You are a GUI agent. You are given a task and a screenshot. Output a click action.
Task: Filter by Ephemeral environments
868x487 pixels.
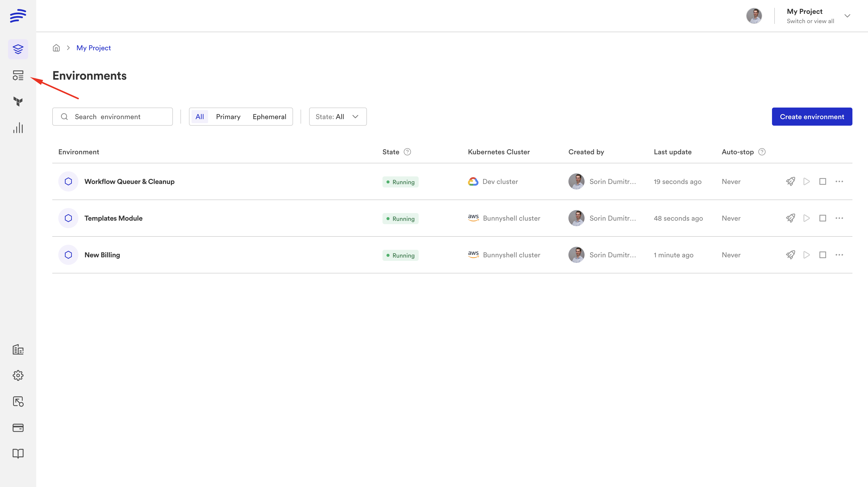point(269,117)
